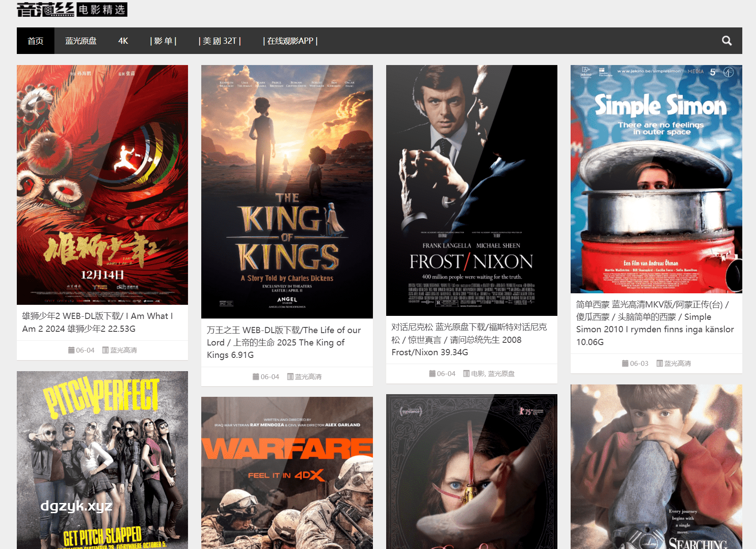The width and height of the screenshot is (756, 549).
Task: Click calendar icon under 简单西蒙 card
Action: coord(625,363)
